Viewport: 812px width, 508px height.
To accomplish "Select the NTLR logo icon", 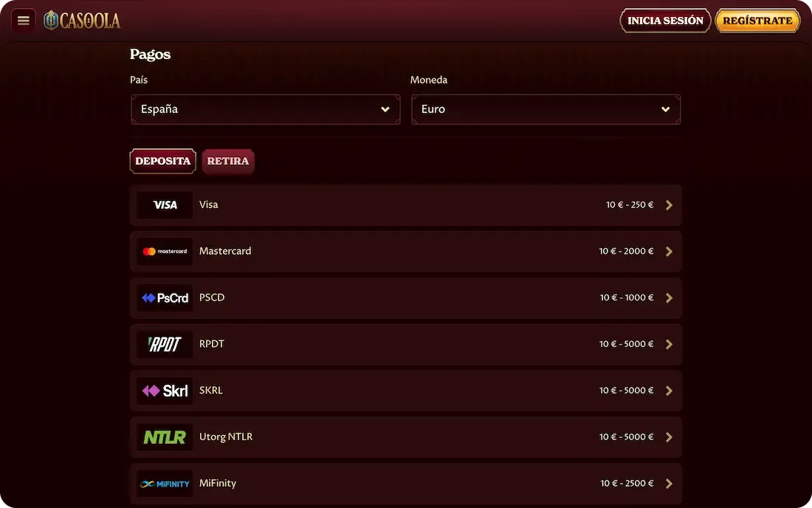I will (x=165, y=437).
